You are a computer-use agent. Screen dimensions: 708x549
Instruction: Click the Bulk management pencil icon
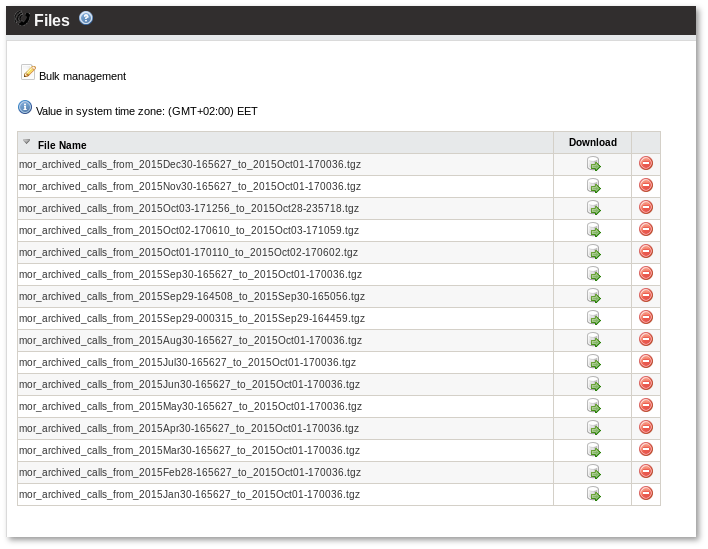(28, 72)
